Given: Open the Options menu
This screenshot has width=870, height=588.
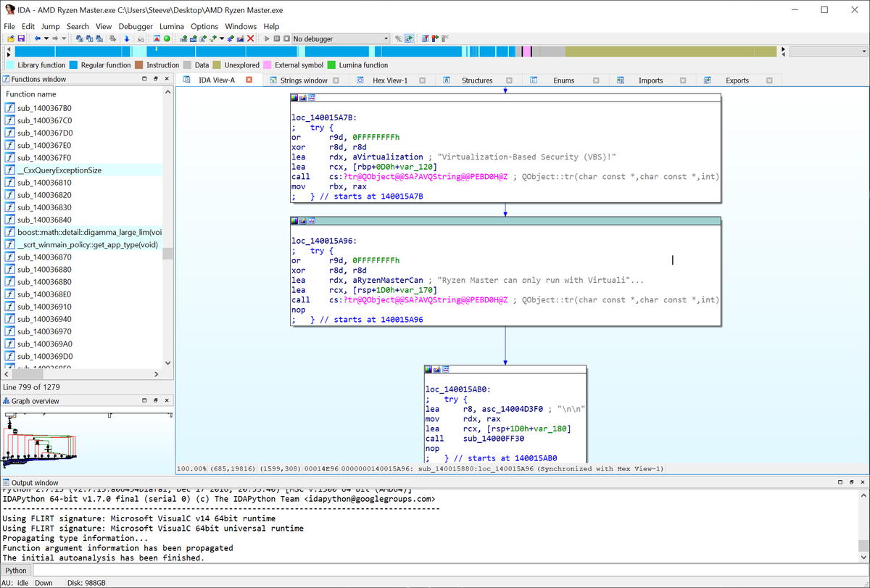Looking at the screenshot, I should click(204, 26).
